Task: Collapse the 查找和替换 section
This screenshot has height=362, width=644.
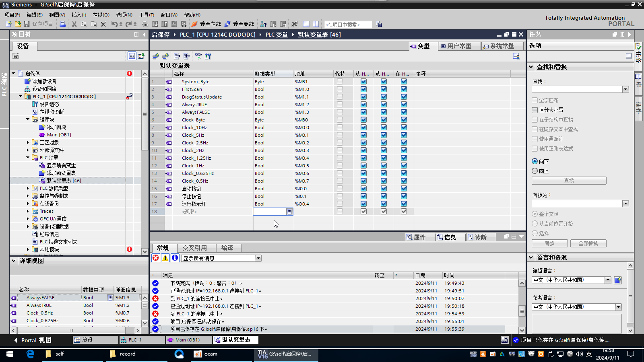Action: [x=531, y=67]
